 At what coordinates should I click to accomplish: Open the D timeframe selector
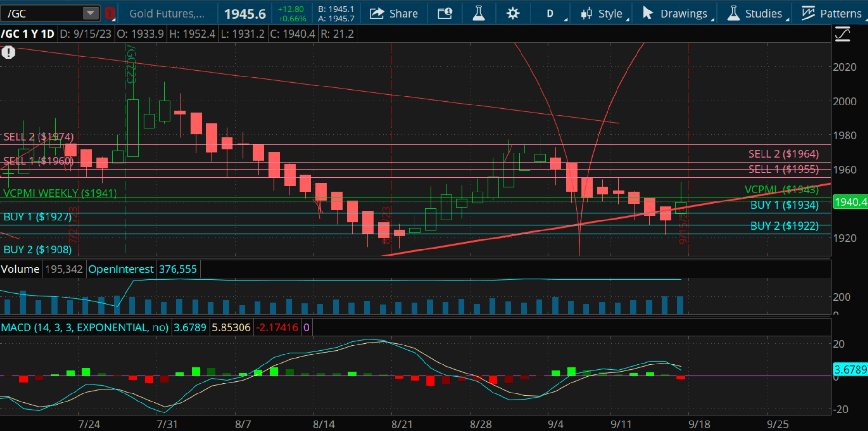point(551,13)
